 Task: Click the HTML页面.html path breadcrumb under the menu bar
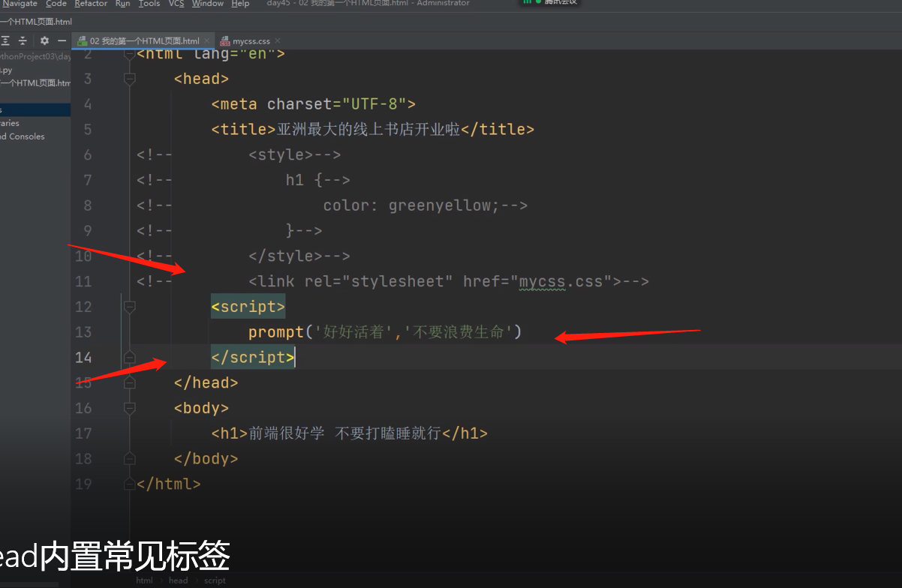(x=36, y=22)
